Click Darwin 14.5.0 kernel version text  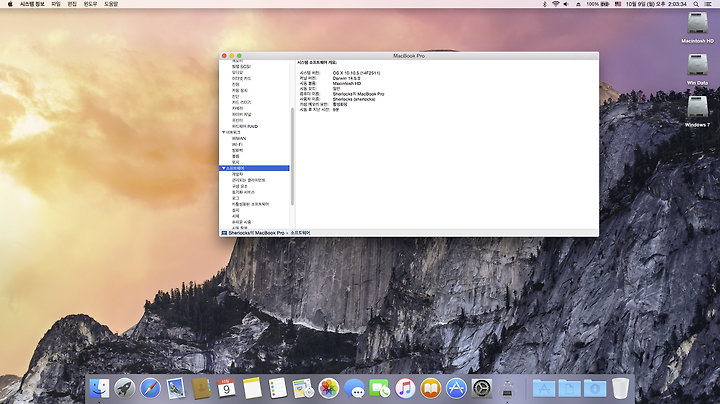[346, 79]
